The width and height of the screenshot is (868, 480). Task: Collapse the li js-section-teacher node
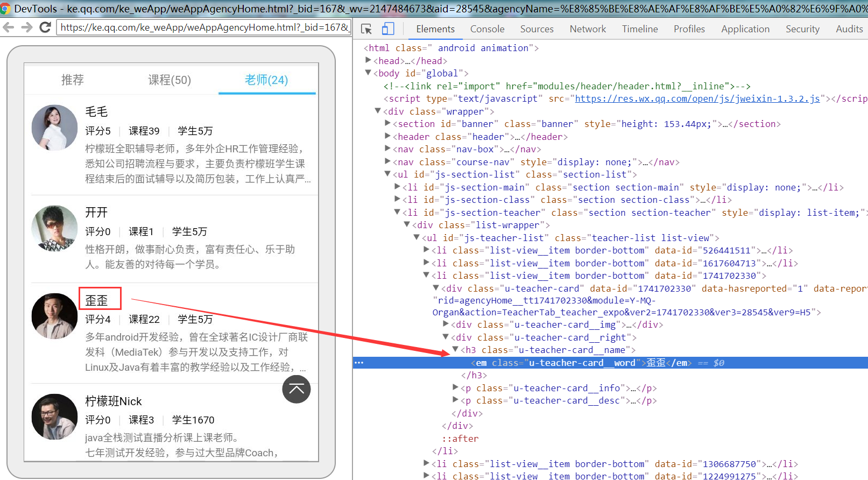point(397,212)
